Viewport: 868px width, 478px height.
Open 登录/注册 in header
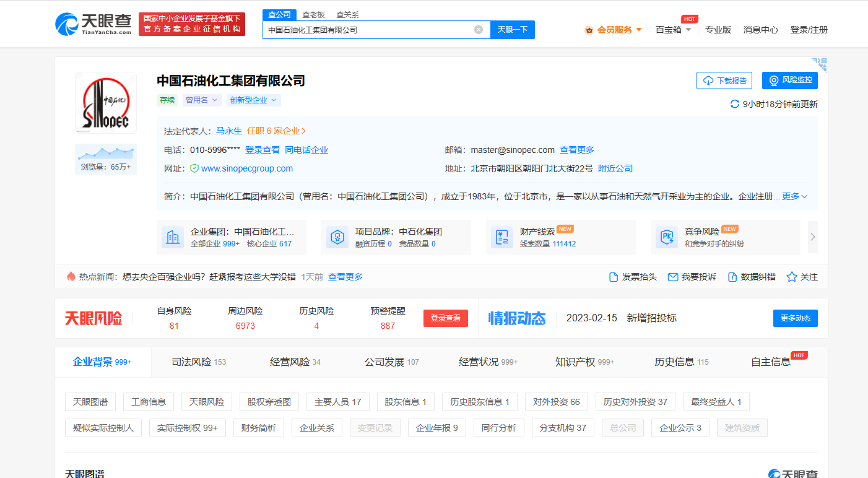(809, 30)
